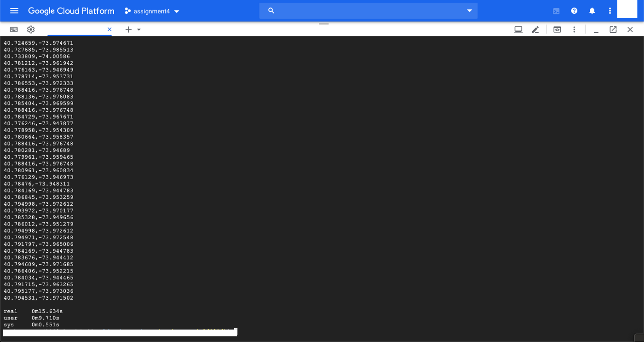Click output line 40.786012,-73.951279
This screenshot has height=342, width=644.
39,224
